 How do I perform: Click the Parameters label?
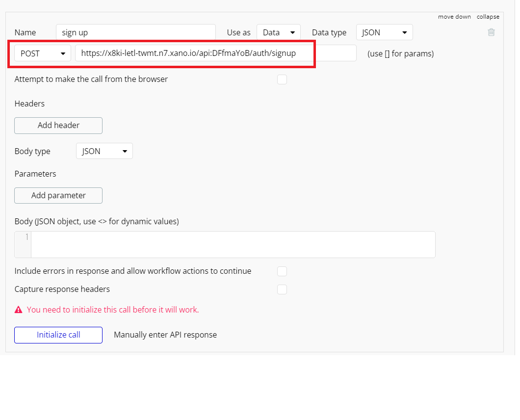(35, 174)
